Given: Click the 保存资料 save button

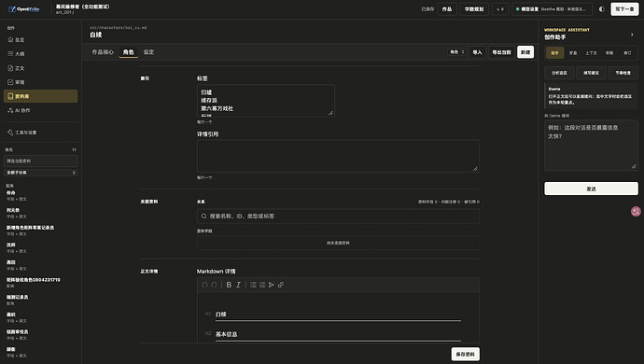Looking at the screenshot, I should tap(466, 354).
